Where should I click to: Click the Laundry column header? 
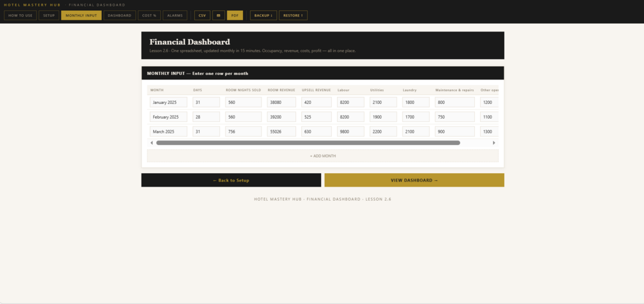[409, 90]
